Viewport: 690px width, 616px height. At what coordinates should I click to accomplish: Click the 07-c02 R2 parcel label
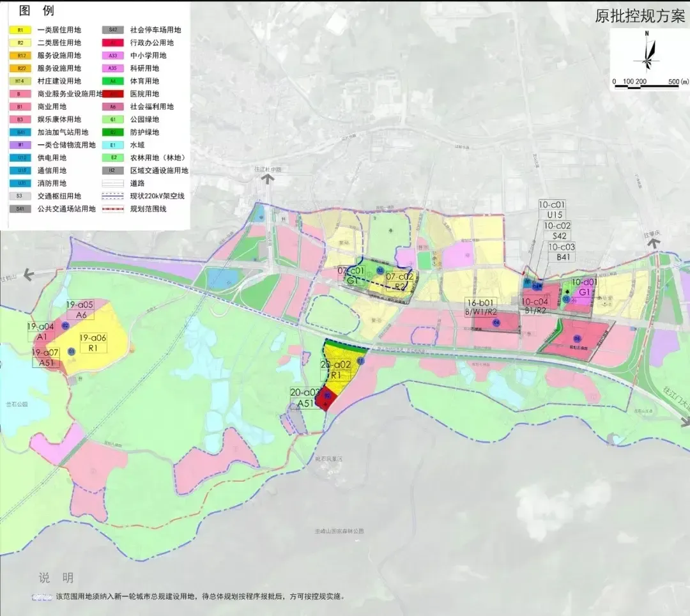click(399, 281)
